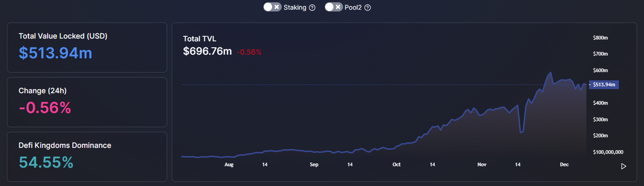
Task: Toggle the Staking switch
Action: pos(272,7)
